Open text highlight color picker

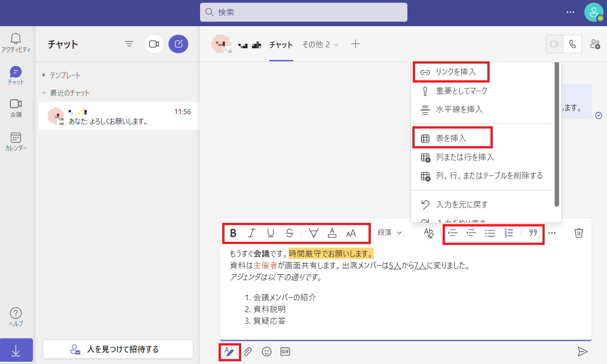[313, 233]
